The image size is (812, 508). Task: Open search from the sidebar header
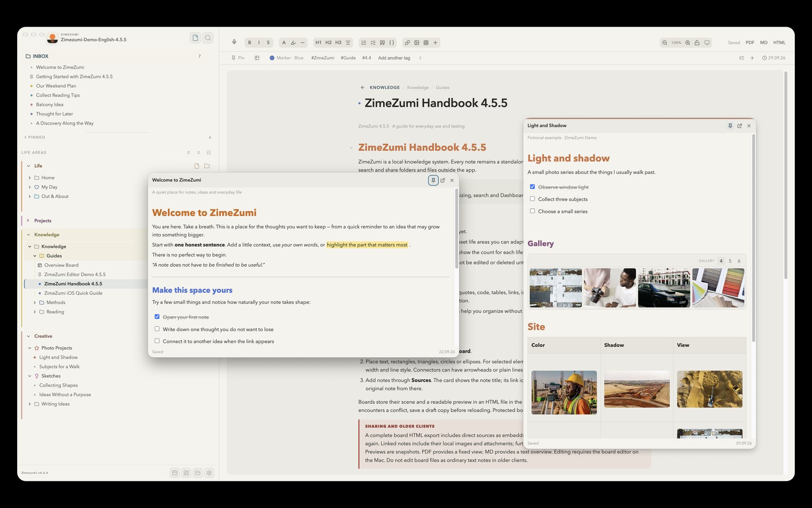(x=208, y=38)
